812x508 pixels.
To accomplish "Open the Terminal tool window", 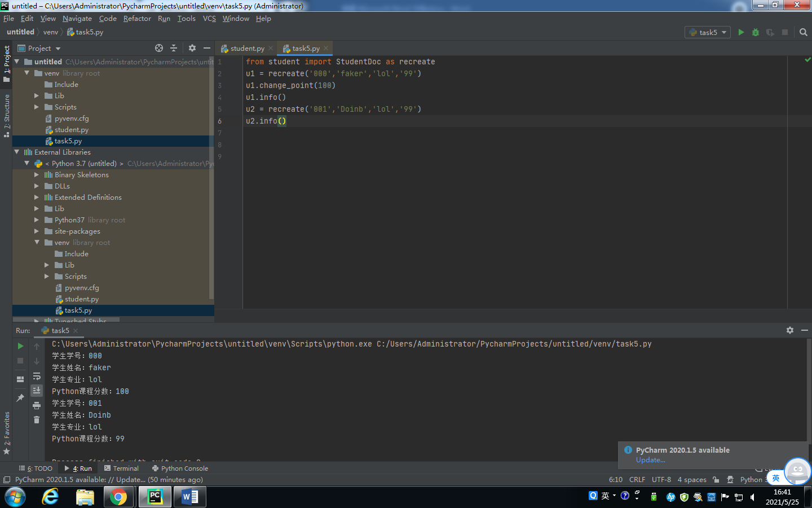I will pyautogui.click(x=121, y=468).
